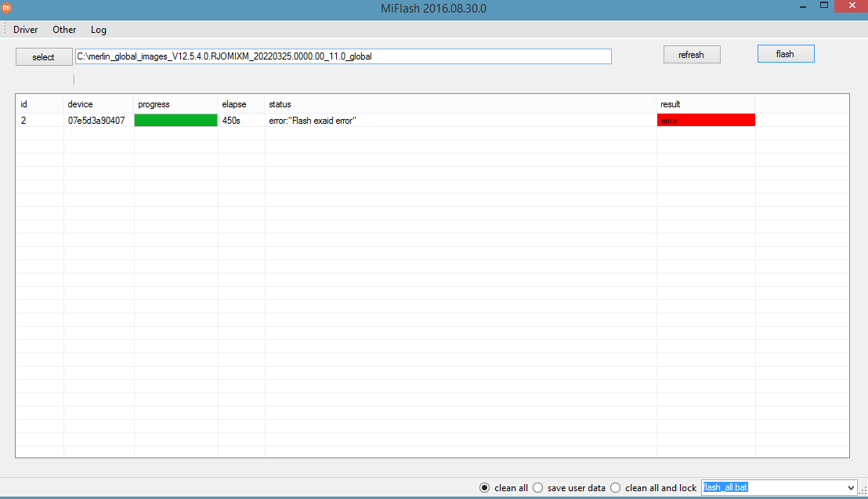Select the clean all radio option
The image size is (868, 499).
pyautogui.click(x=503, y=488)
